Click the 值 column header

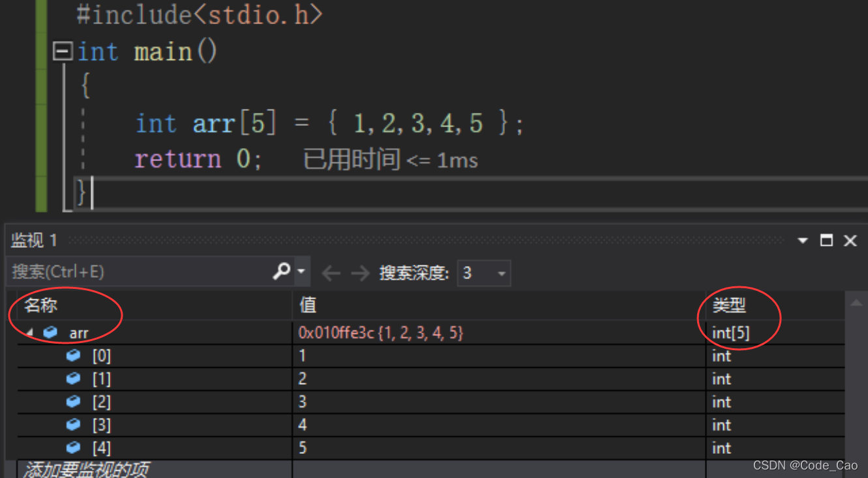tap(308, 305)
